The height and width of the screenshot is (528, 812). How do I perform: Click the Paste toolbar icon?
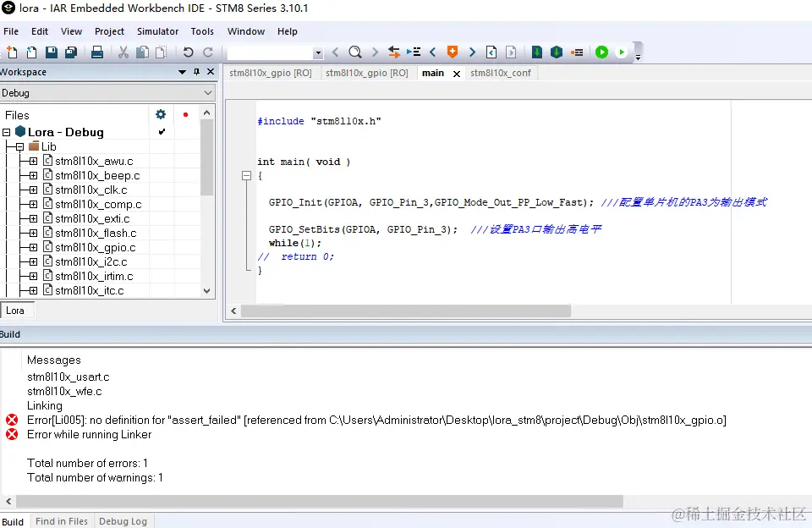click(x=162, y=52)
